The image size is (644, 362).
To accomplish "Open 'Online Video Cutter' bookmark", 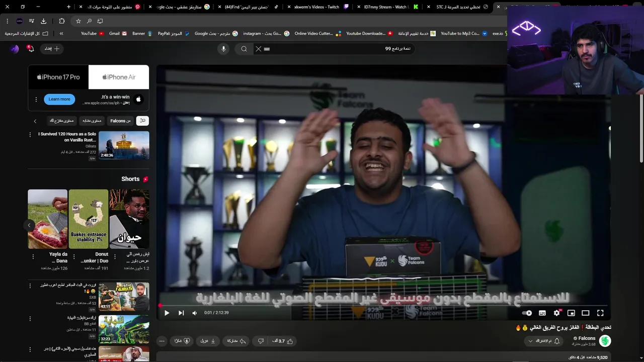I will click(318, 33).
